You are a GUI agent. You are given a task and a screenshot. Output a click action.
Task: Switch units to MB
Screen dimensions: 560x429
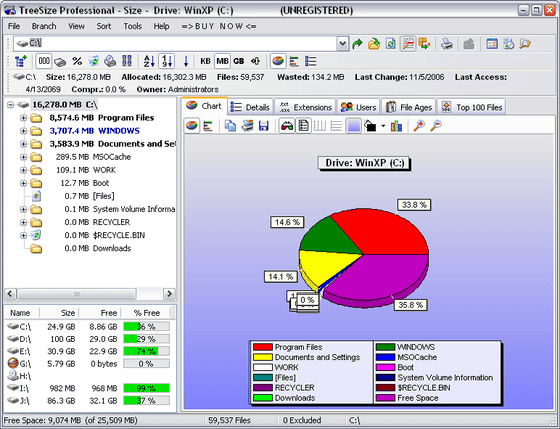[222, 61]
